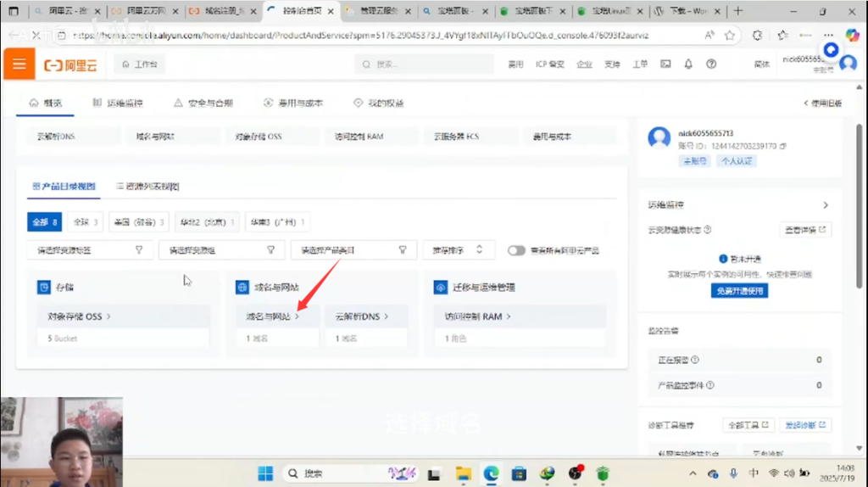Viewport: 868px width, 487px height.
Task: Select the 华南3（广州）region filter
Action: click(x=278, y=221)
